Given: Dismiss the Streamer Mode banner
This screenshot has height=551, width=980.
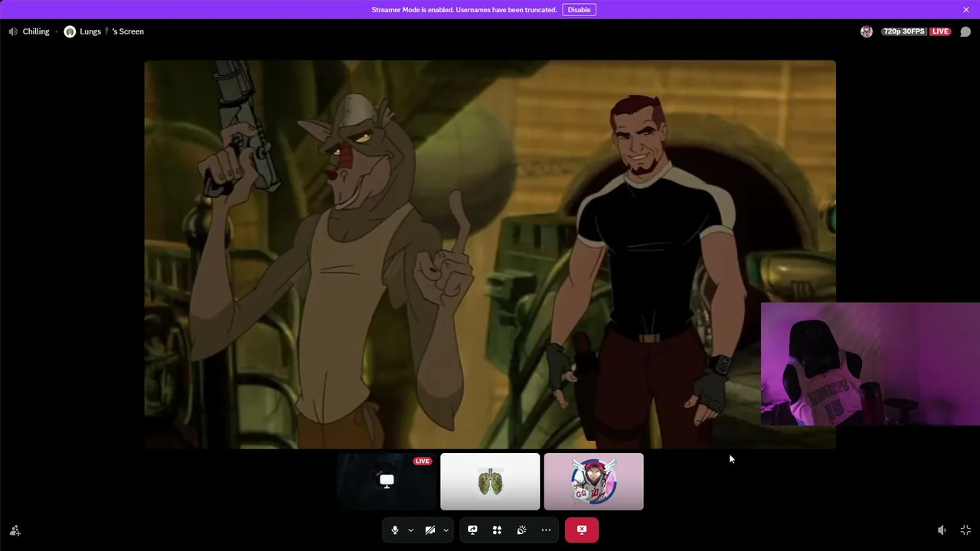Looking at the screenshot, I should [966, 10].
